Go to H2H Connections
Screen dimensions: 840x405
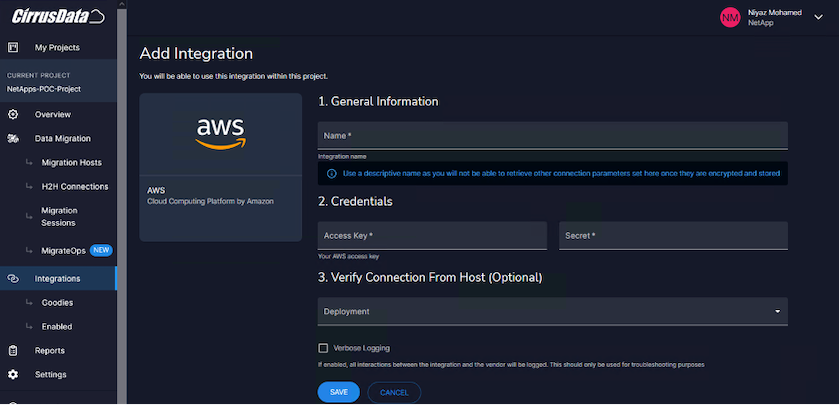tap(74, 186)
